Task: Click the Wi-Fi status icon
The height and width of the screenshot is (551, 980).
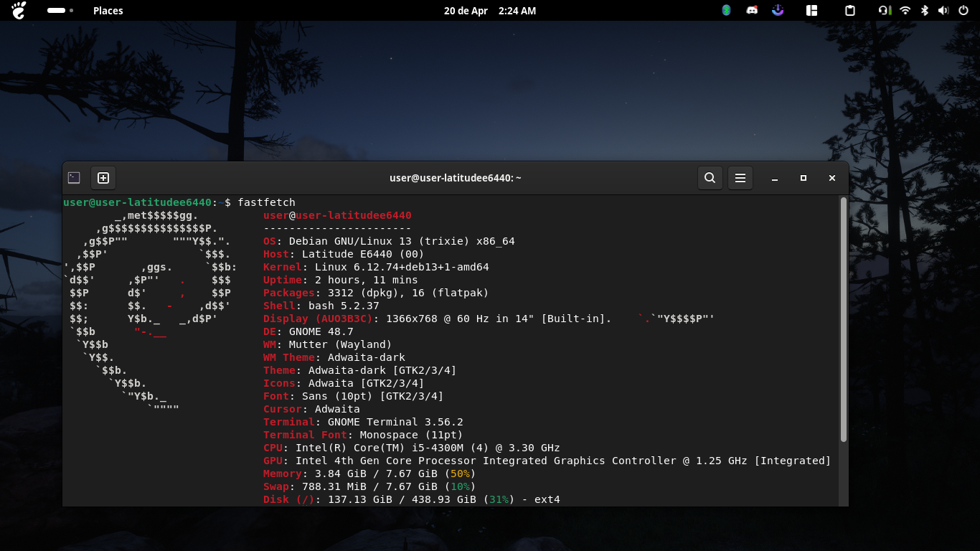Action: pyautogui.click(x=905, y=11)
